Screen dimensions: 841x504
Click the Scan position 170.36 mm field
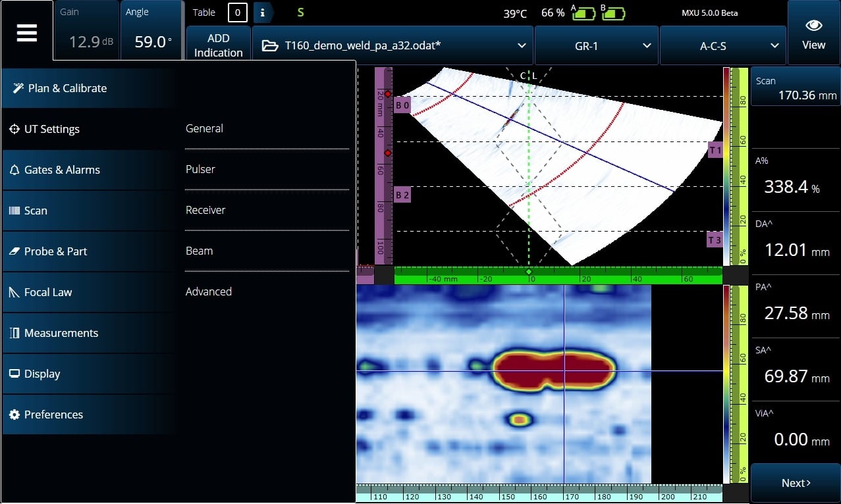click(x=796, y=87)
